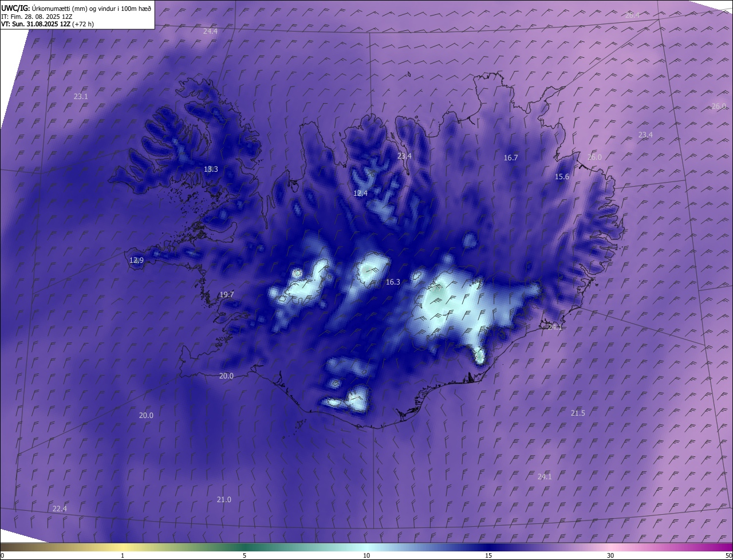733x560 pixels.
Task: Select the 10 tick on the color scale
Action: [366, 555]
